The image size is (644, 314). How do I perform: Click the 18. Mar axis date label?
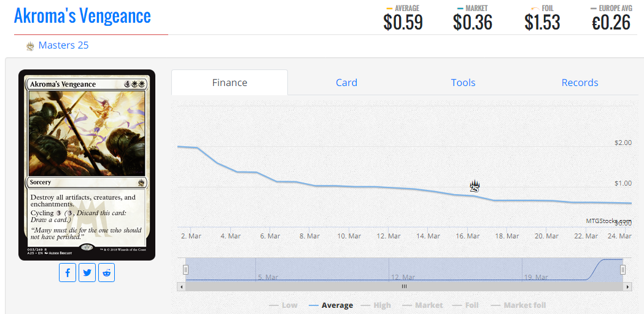pyautogui.click(x=506, y=237)
